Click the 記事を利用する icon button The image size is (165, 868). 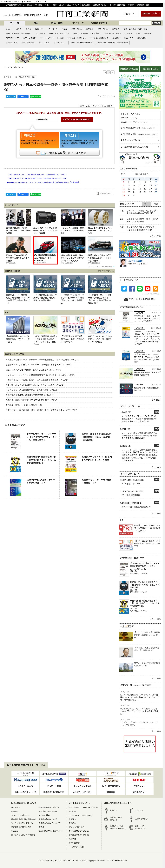pyautogui.click(x=104, y=193)
